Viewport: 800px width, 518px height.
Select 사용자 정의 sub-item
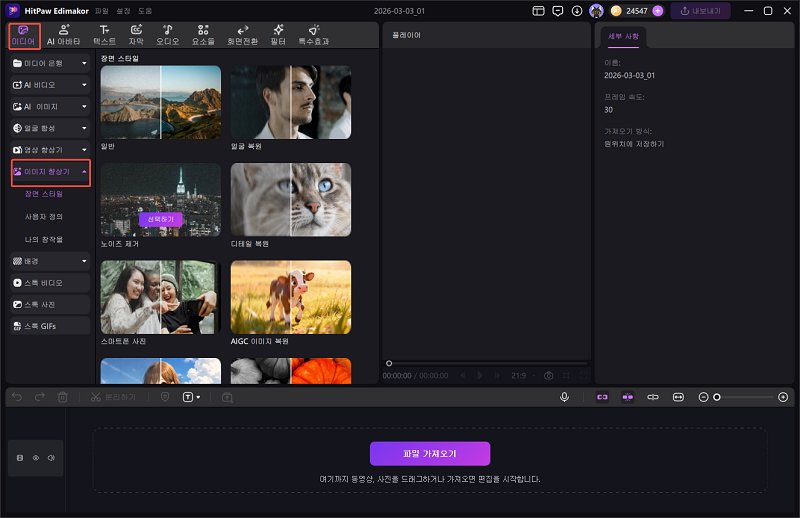click(44, 217)
